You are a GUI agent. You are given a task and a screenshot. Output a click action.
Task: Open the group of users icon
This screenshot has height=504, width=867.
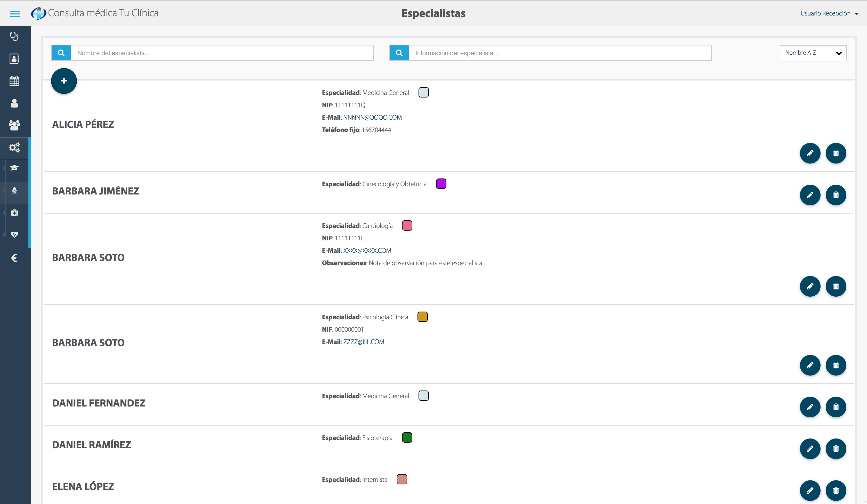click(14, 125)
